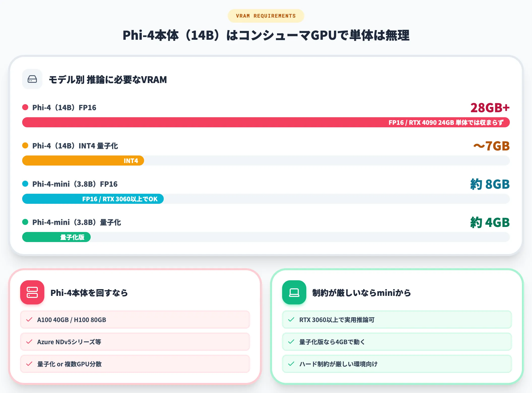The image size is (532, 393).
Task: Click the 約 8GB value
Action: pyautogui.click(x=490, y=184)
